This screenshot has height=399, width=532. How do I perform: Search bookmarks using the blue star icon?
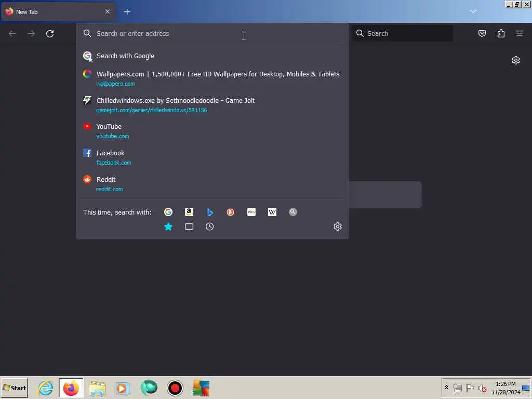168,227
